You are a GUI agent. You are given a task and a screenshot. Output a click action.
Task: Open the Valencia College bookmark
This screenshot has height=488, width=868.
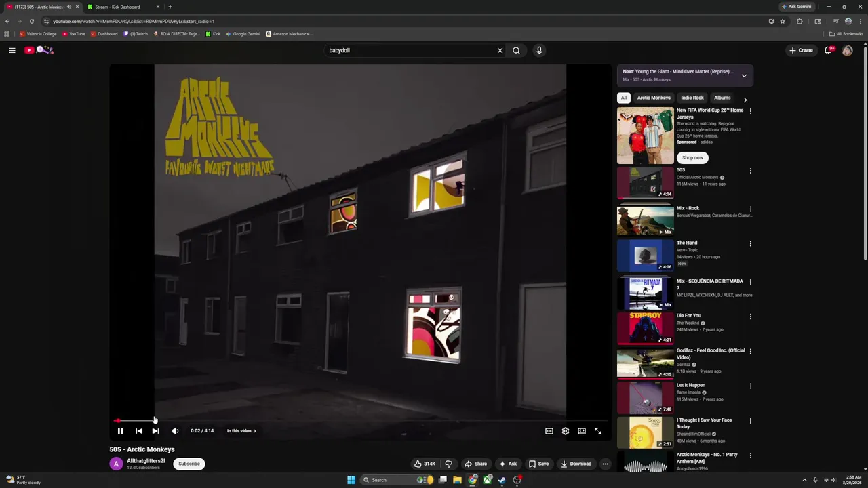(38, 34)
